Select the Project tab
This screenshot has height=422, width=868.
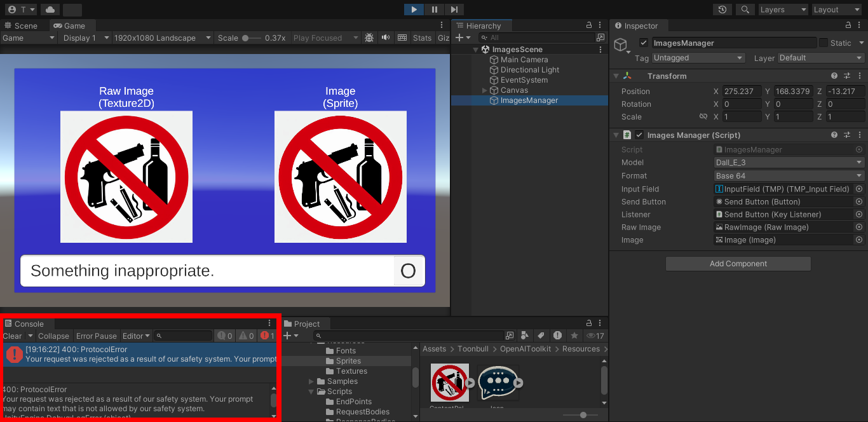(x=307, y=323)
